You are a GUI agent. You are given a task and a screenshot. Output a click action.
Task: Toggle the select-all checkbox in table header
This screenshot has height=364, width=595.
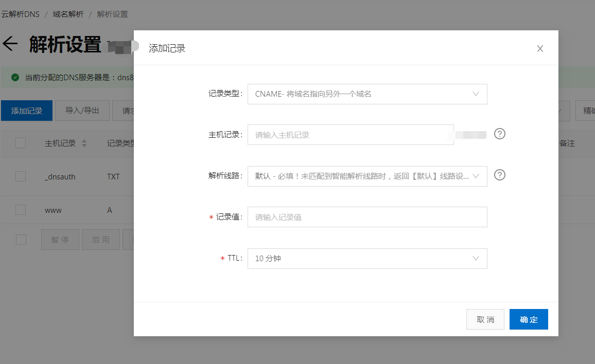point(21,143)
